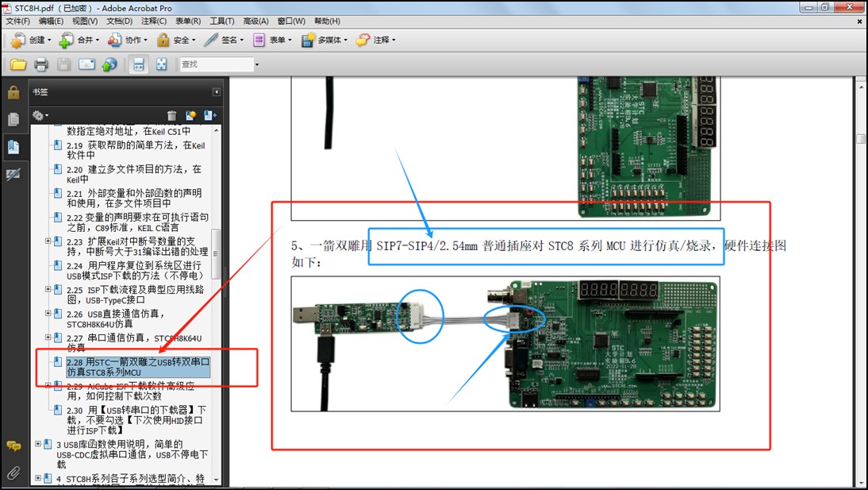Enable the fit width scrolling view icon
Viewport: 868px width, 490px height.
(138, 64)
